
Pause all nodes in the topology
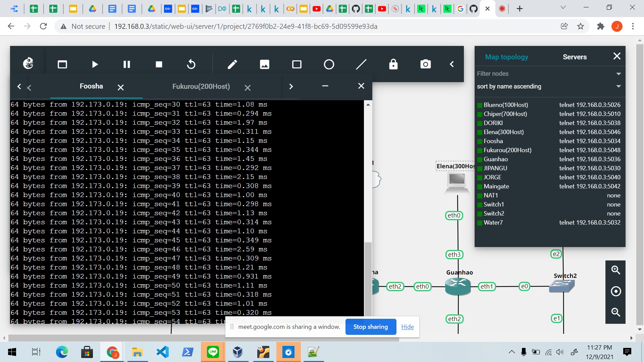point(126,64)
